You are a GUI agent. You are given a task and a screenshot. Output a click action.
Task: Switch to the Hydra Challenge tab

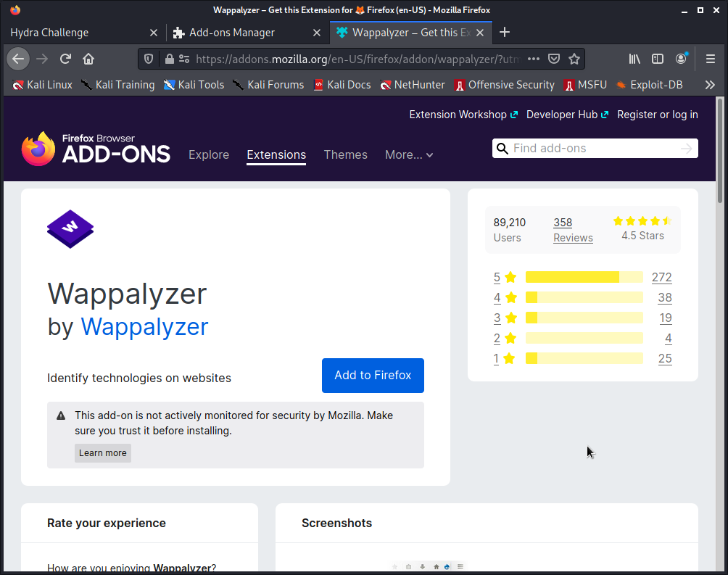pyautogui.click(x=77, y=33)
